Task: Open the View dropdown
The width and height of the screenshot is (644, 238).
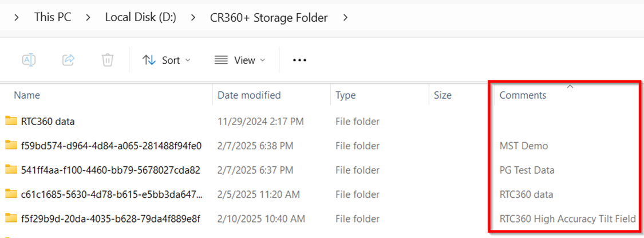Action: pos(239,60)
